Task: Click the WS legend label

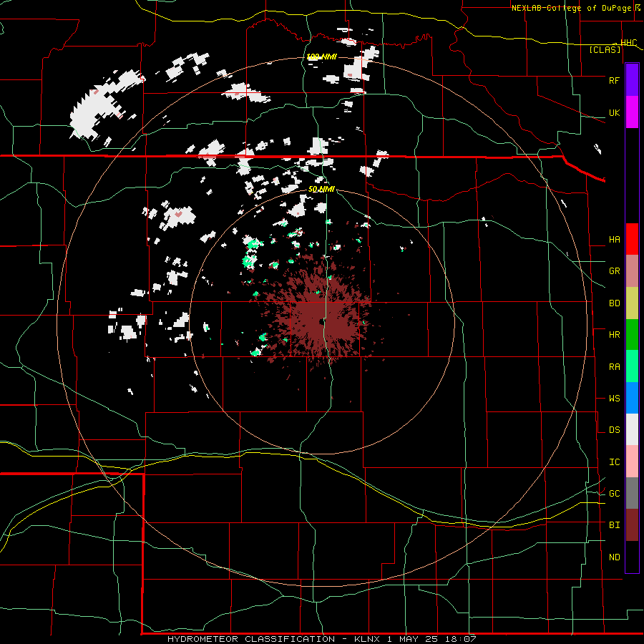Action: pos(614,399)
